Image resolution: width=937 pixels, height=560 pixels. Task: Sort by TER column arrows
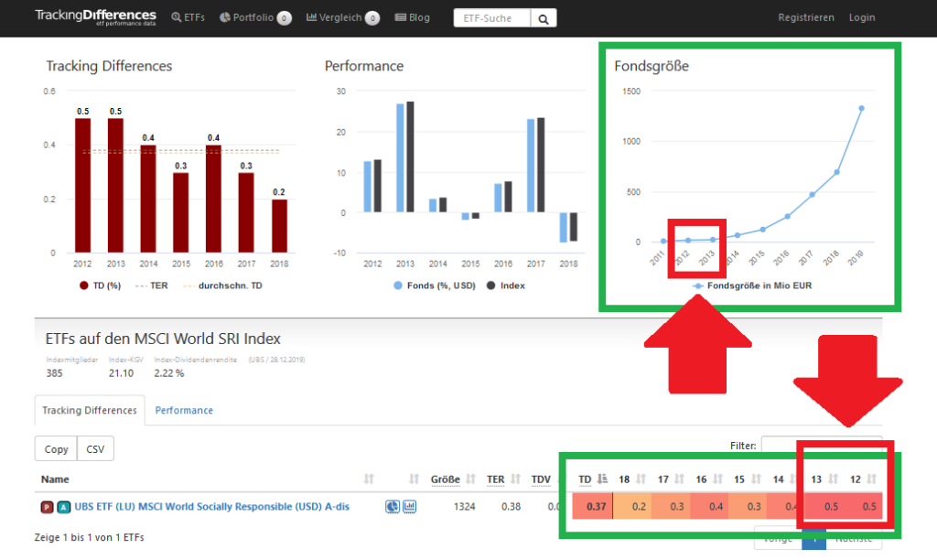(516, 479)
